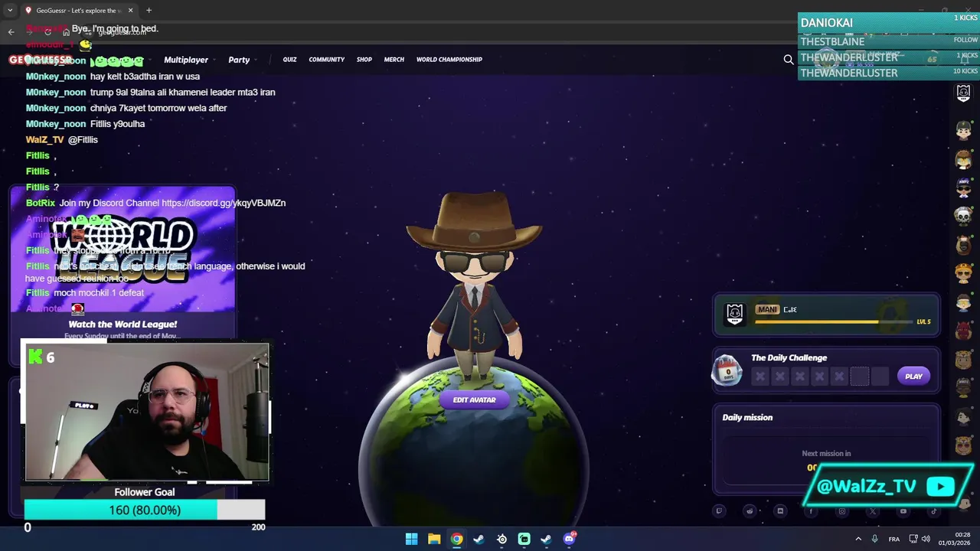Open Discord from the Windows taskbar

point(569,539)
